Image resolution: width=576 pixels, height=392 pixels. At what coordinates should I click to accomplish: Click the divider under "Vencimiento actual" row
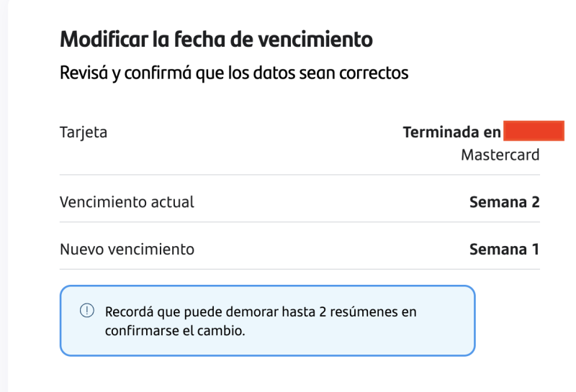(x=300, y=222)
